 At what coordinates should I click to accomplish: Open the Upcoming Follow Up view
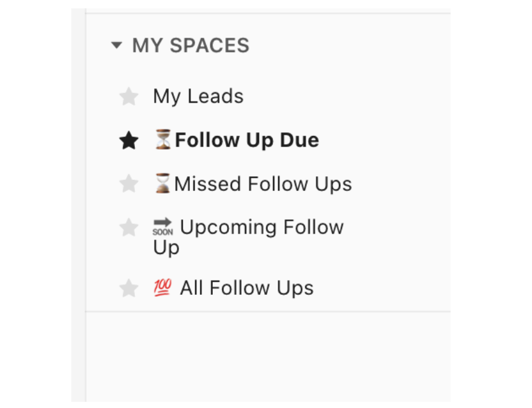[x=260, y=227]
